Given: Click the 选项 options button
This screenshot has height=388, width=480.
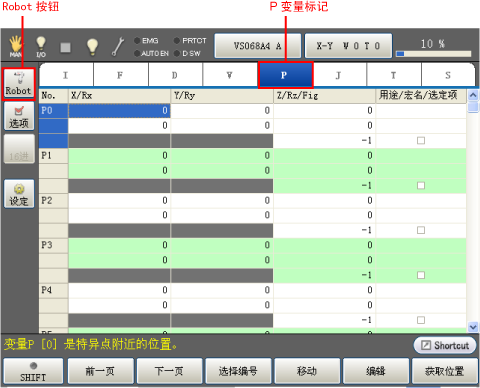Looking at the screenshot, I should [x=19, y=116].
